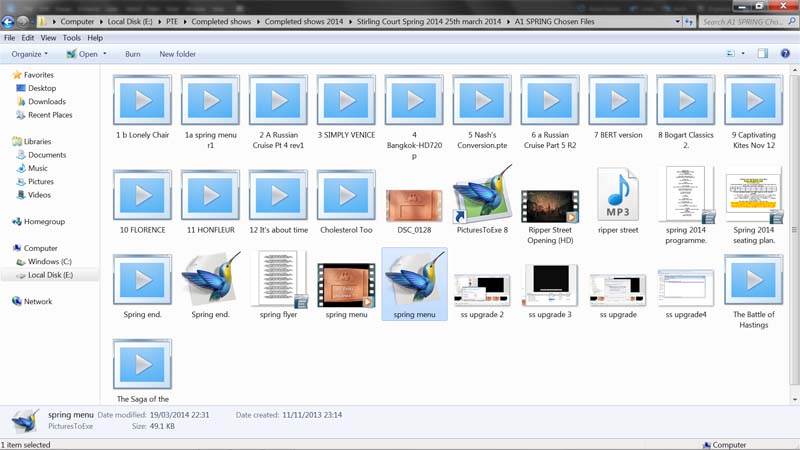Click the Burn button

coord(132,54)
